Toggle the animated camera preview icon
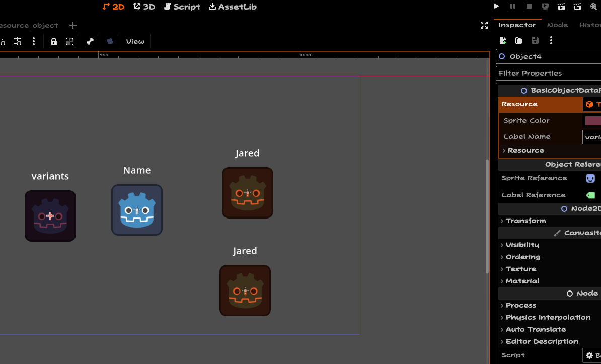 pyautogui.click(x=110, y=41)
